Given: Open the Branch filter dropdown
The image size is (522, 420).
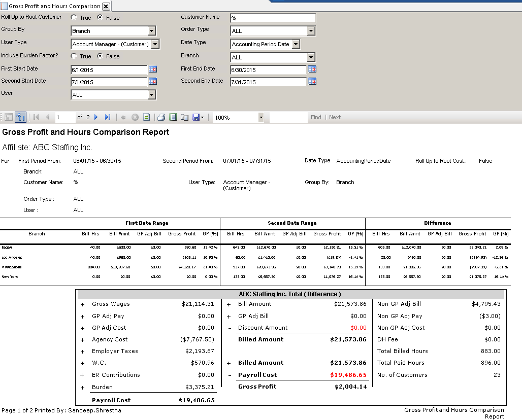Looking at the screenshot, I should point(311,57).
